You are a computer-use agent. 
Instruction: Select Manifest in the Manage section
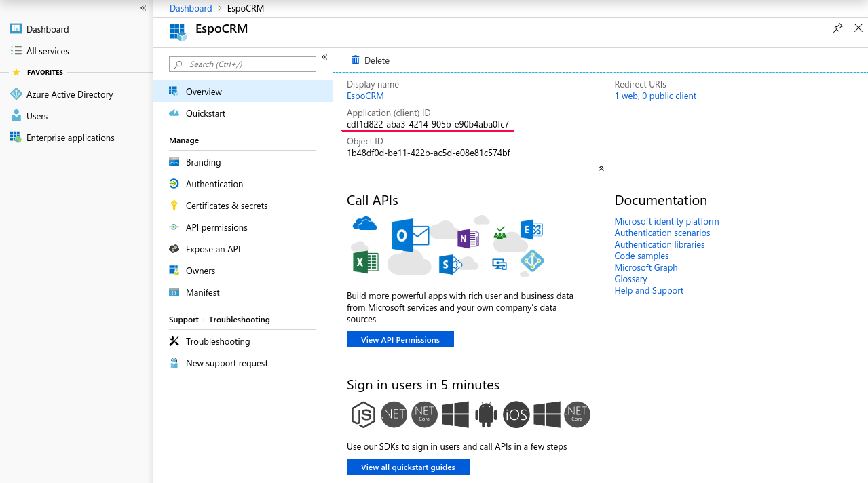pos(202,292)
